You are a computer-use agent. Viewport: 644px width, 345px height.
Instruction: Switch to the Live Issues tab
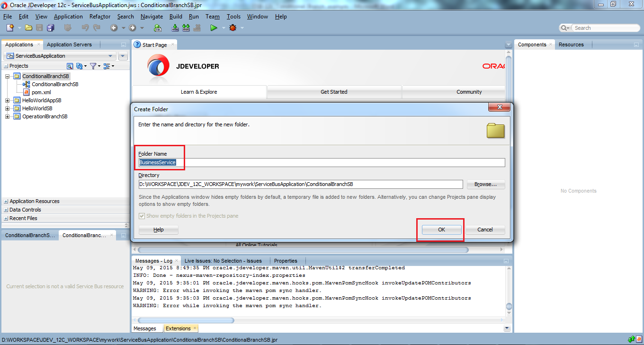[223, 261]
